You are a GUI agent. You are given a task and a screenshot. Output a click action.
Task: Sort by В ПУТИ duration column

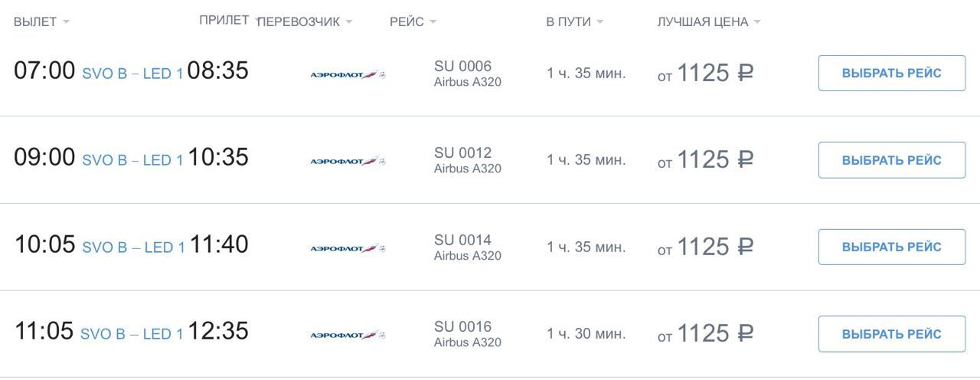pyautogui.click(x=574, y=21)
